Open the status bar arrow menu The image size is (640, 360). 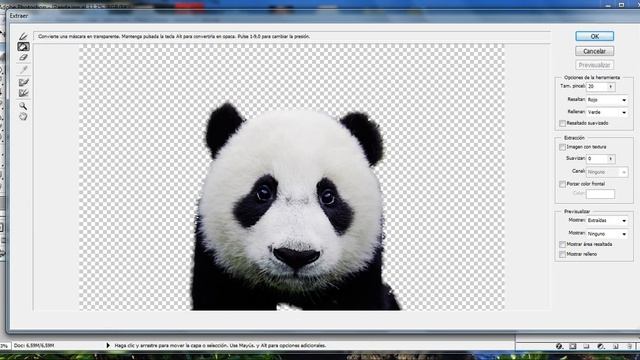(x=108, y=345)
